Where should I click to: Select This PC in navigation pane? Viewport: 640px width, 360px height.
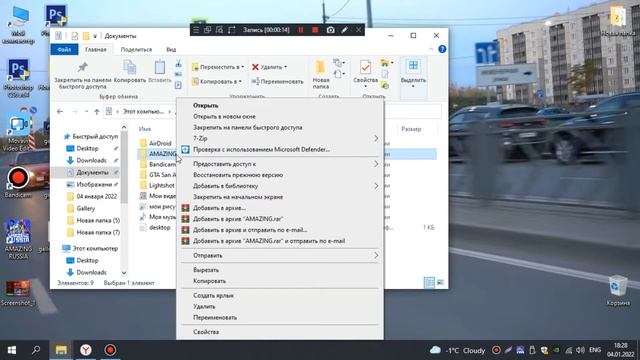tap(90, 248)
